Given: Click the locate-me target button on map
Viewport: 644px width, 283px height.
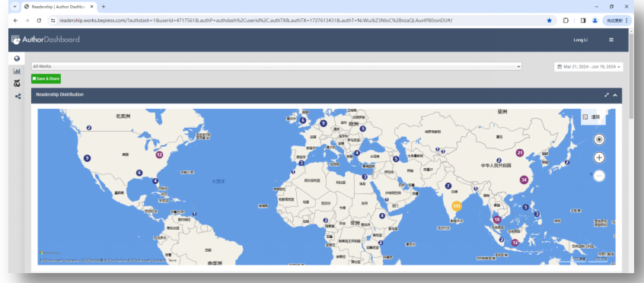Looking at the screenshot, I should [x=599, y=140].
